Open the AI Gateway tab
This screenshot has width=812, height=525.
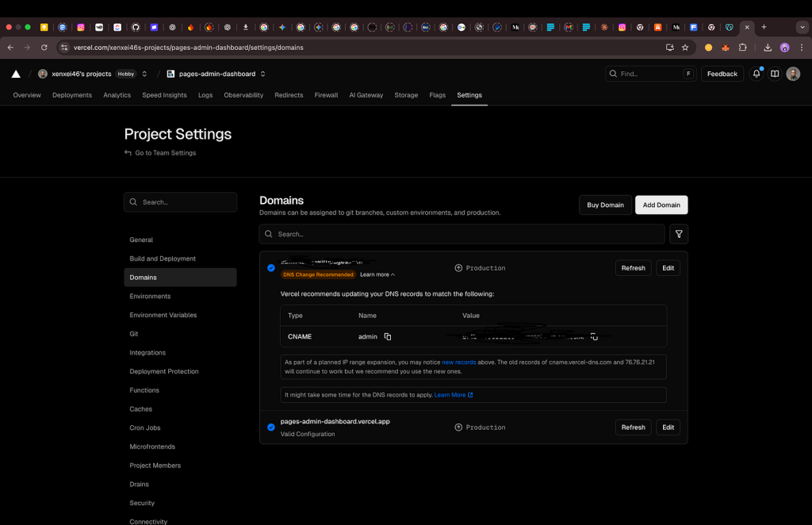click(x=366, y=95)
